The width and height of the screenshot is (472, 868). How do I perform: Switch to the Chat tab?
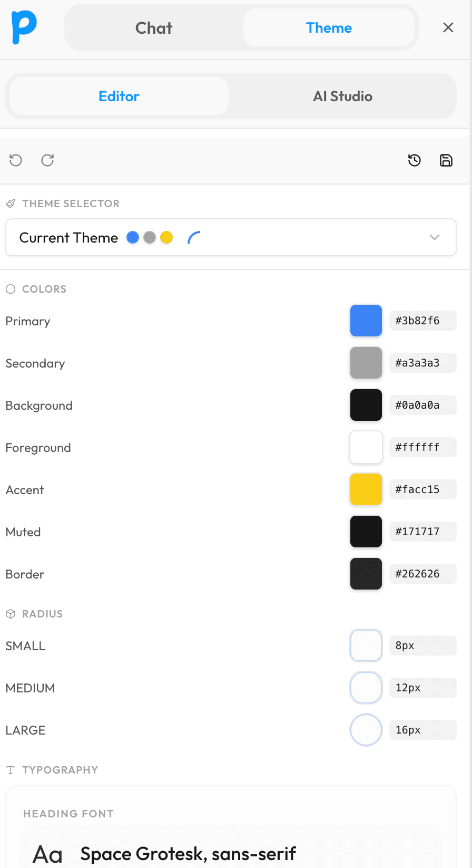(153, 28)
